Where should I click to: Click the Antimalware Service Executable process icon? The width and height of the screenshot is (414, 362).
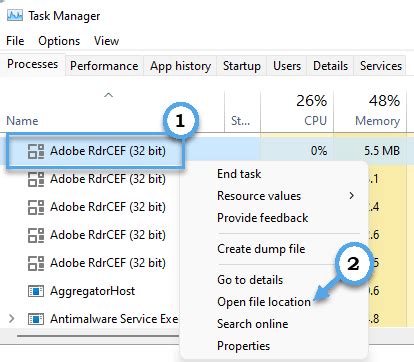36,319
